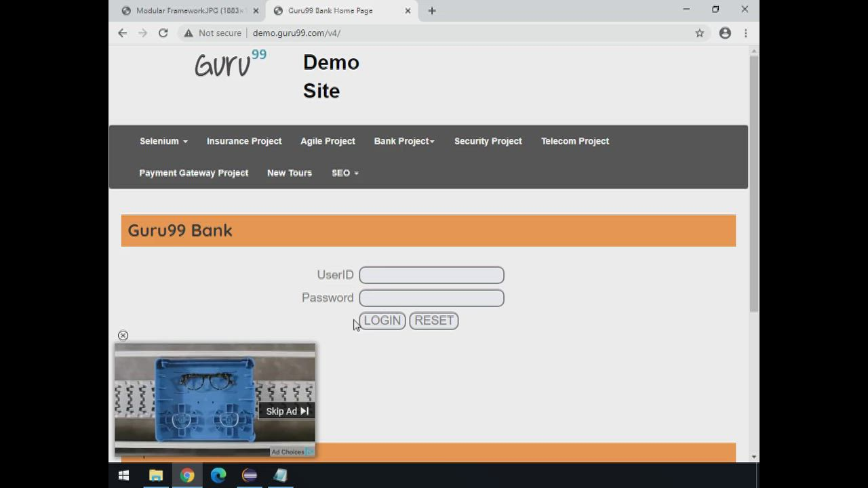Close the Modular Framework.JPG tab
The image size is (868, 488).
(x=256, y=11)
